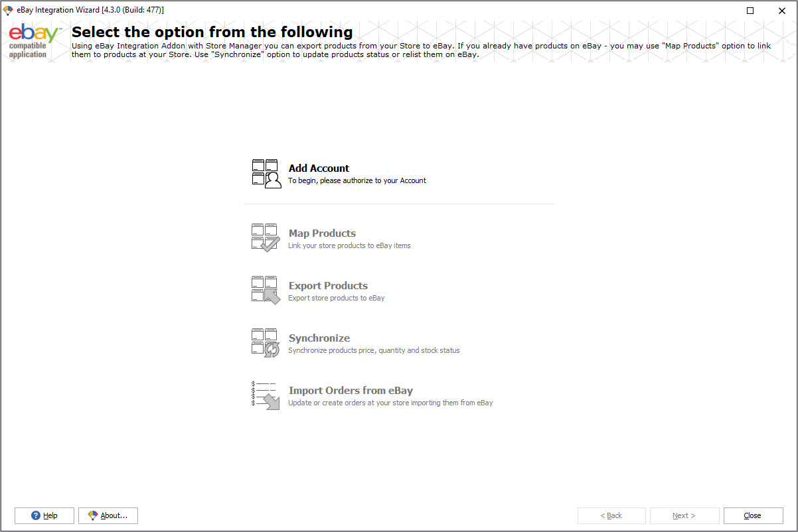This screenshot has width=798, height=532.
Task: Click 'To begin, please authorize to your Account' text
Action: click(357, 180)
